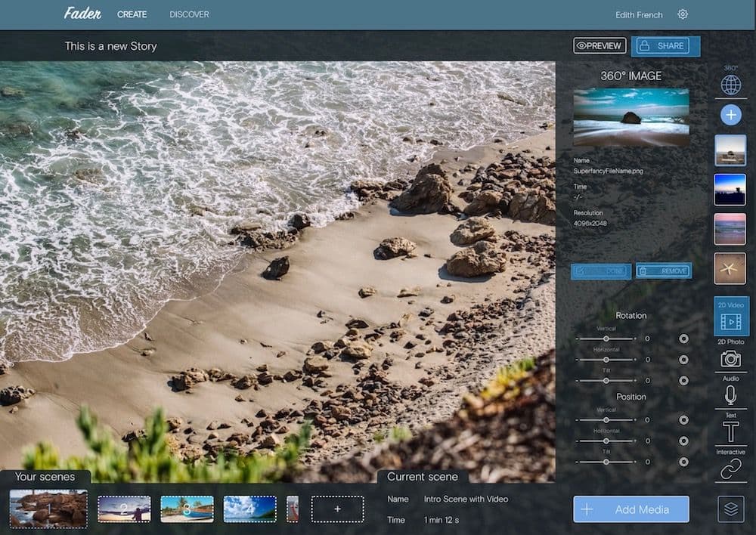756x535 pixels.
Task: Click circle button beside Position Tilt slider
Action: coord(683,462)
